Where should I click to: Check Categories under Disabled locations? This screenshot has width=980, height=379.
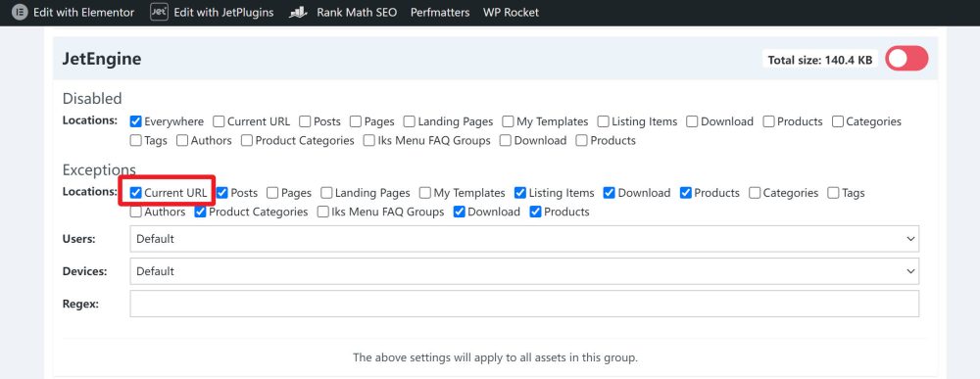click(x=838, y=121)
